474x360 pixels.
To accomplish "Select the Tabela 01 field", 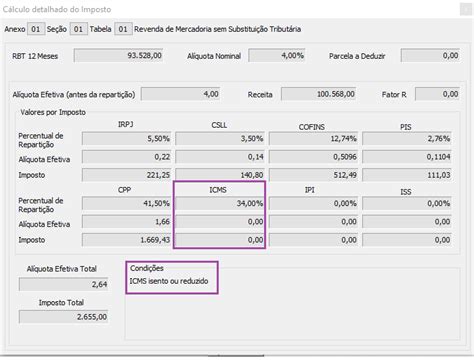I will click(x=123, y=29).
